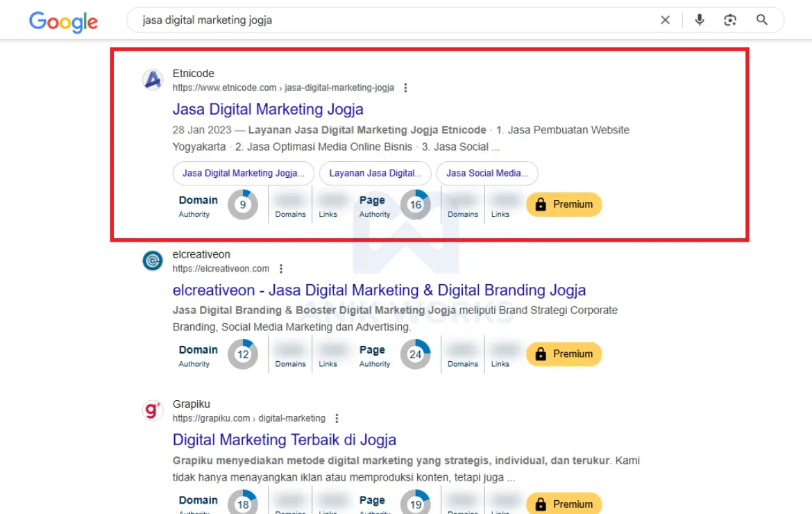The image size is (812, 514).
Task: Open the "Jasa Digital Marketing Jogja" result title
Action: click(268, 109)
